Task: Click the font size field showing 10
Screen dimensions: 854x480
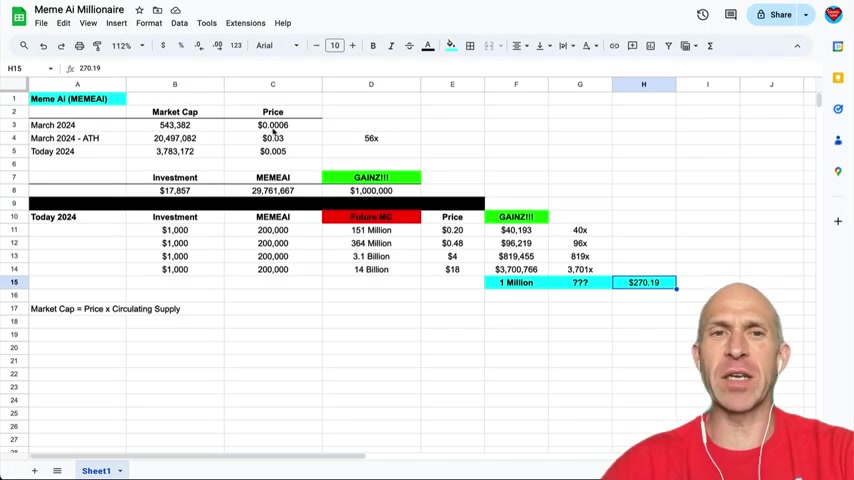Action: pyautogui.click(x=335, y=46)
